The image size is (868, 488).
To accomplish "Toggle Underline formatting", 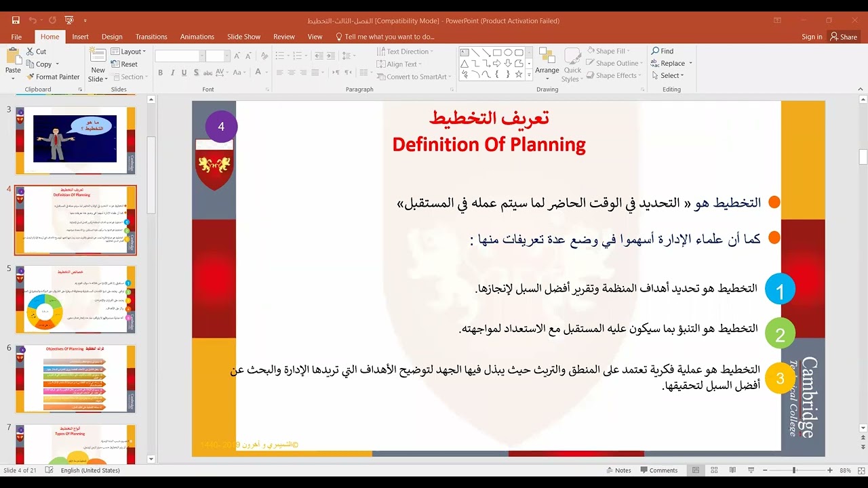I will coord(184,73).
